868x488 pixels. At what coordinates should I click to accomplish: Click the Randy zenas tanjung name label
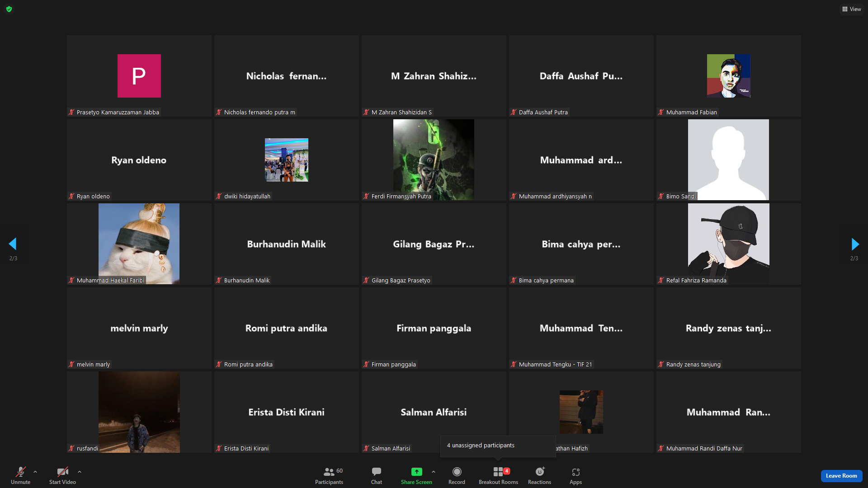693,365
